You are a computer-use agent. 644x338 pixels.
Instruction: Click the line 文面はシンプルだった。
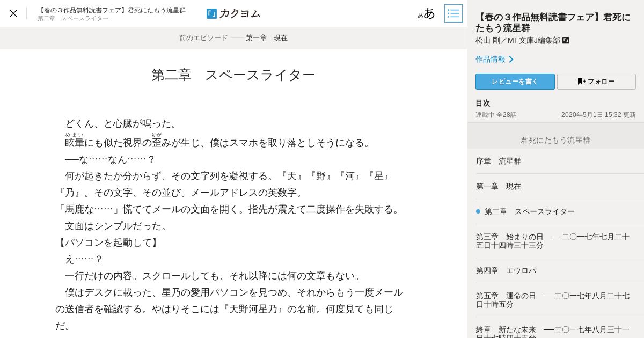(x=118, y=226)
